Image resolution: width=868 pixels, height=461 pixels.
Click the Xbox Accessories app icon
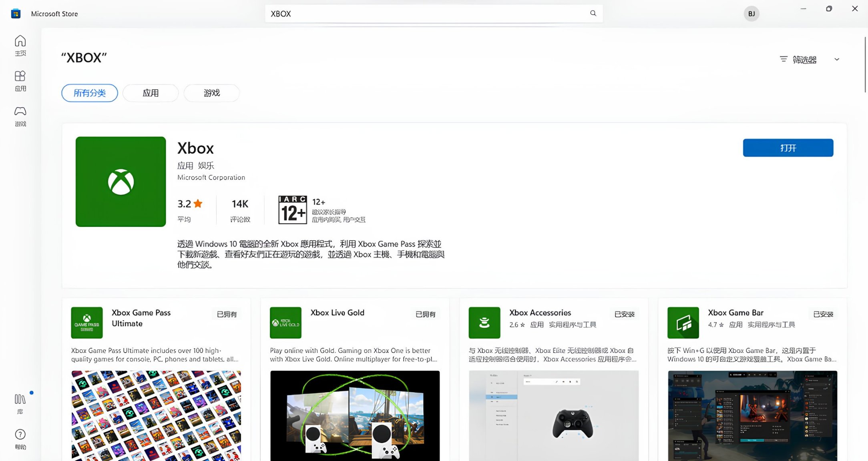484,323
